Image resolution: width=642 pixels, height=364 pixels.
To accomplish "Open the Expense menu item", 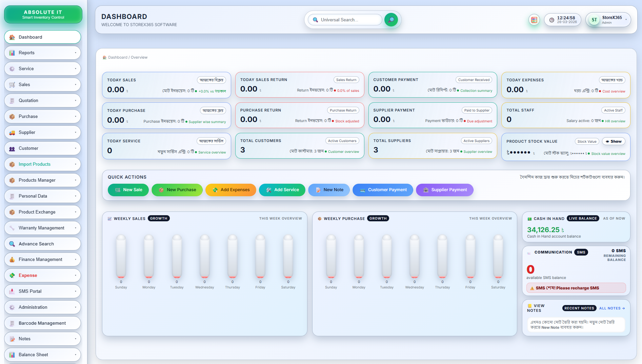I will 42,275.
